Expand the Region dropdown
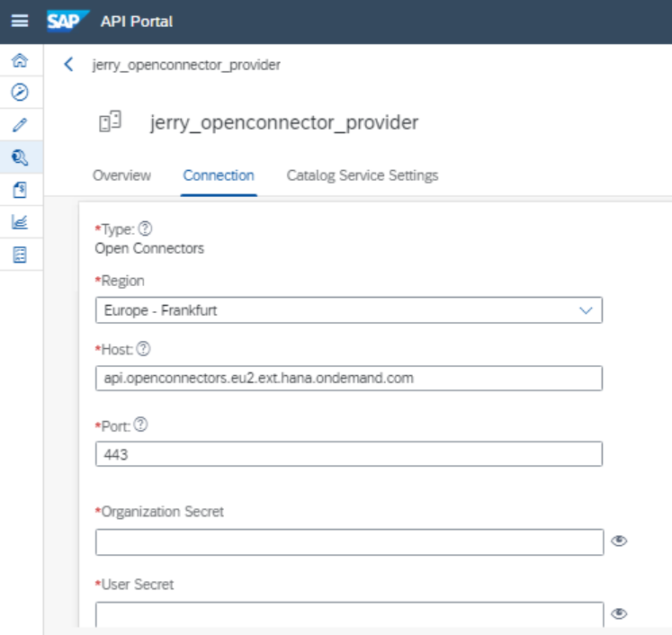This screenshot has width=672, height=635. coord(586,310)
